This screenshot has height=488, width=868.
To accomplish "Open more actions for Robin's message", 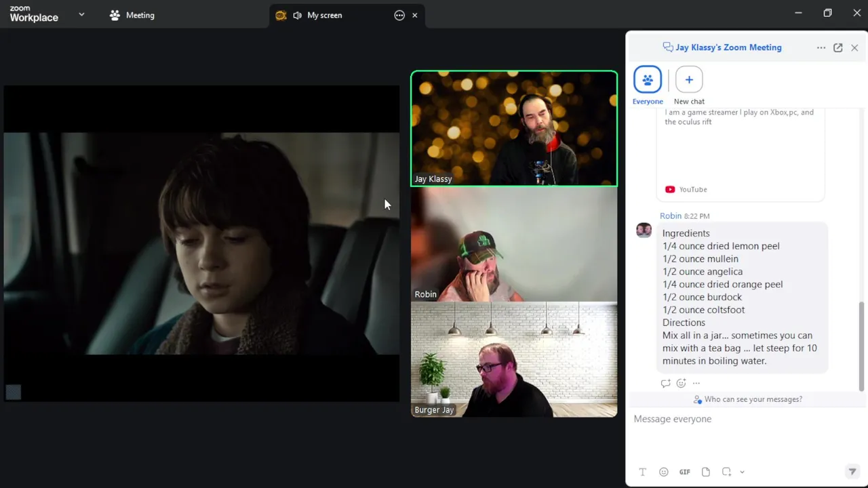I will (x=696, y=383).
